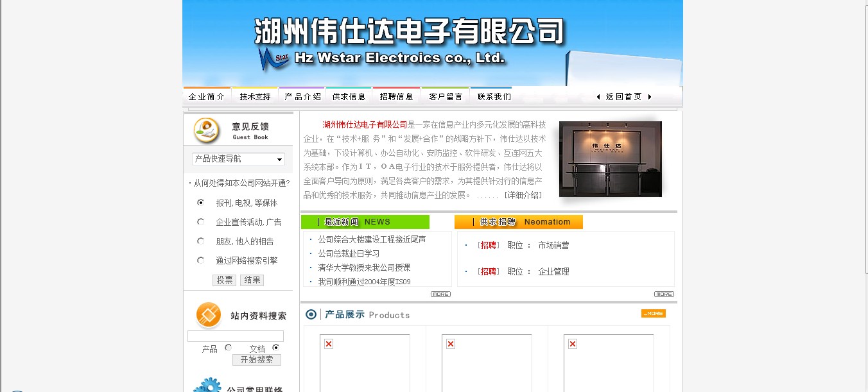Switch to the 招聘信息 tab
The image size is (868, 392).
tap(396, 96)
